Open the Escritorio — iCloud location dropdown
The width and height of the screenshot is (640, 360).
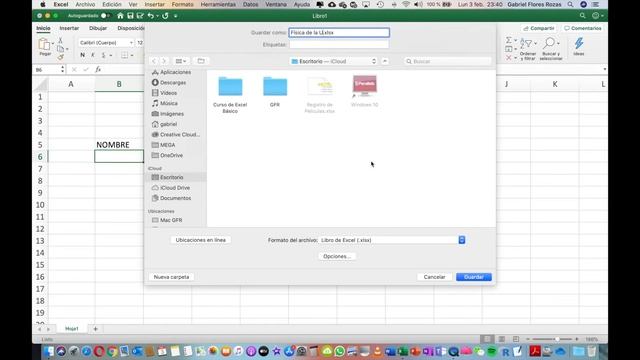click(333, 61)
